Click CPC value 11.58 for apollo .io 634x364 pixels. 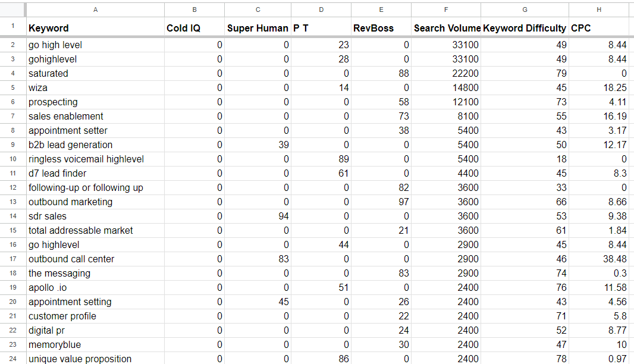[599, 287]
